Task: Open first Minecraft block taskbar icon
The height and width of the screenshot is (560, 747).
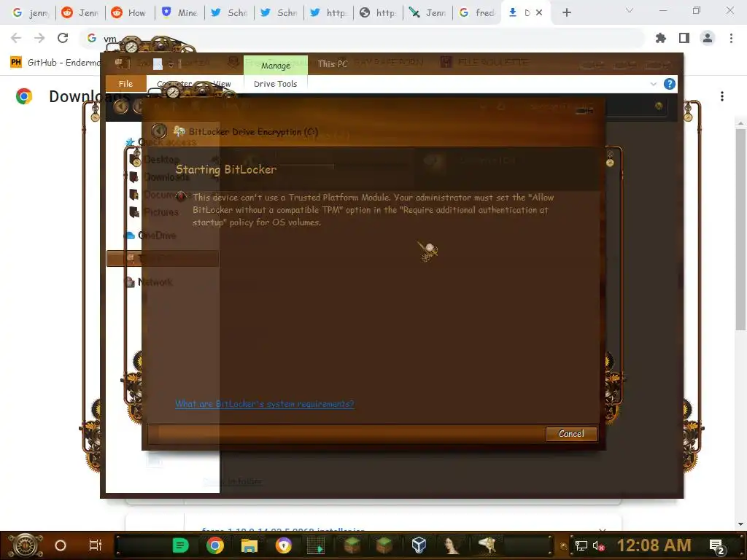Action: tap(352, 545)
